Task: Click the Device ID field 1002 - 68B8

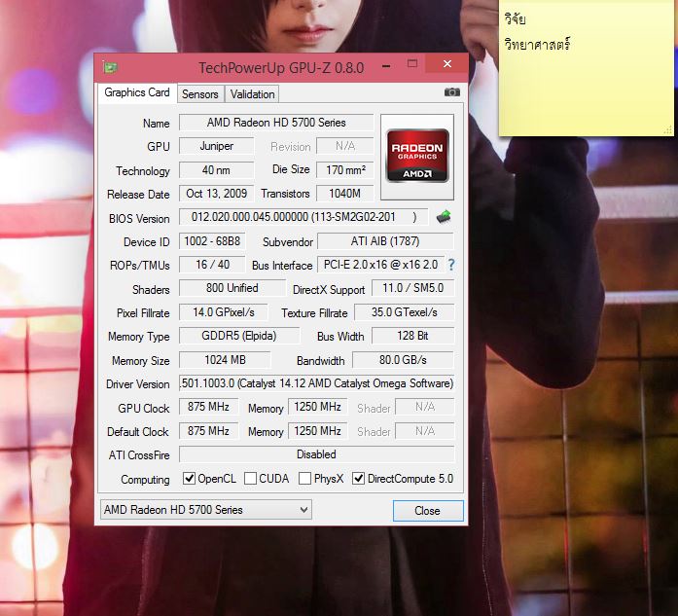Action: pyautogui.click(x=212, y=241)
